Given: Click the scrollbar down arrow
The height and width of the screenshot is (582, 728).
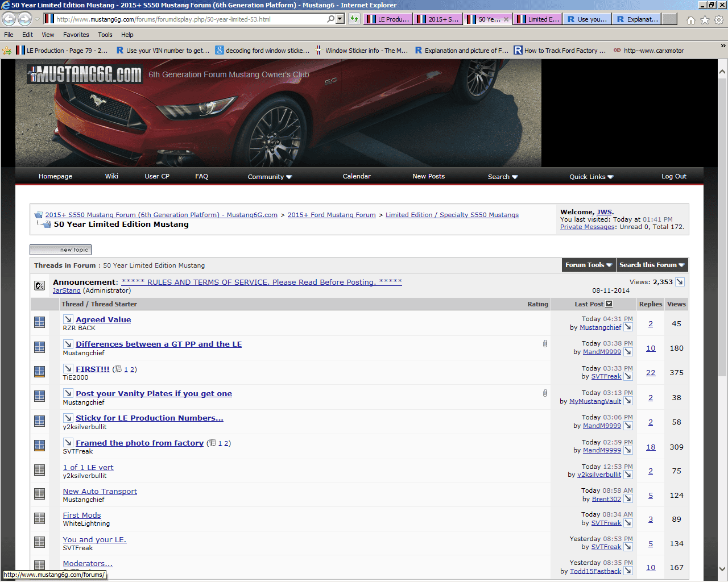Looking at the screenshot, I should click(x=722, y=568).
